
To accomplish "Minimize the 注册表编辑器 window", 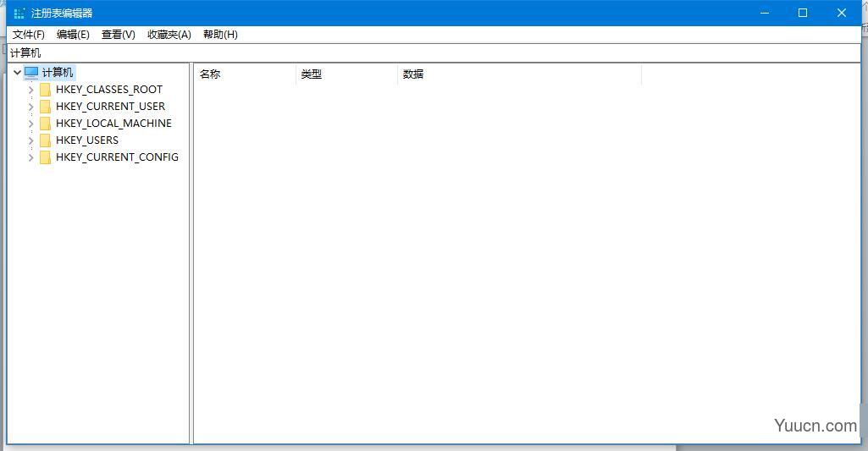I will click(765, 13).
